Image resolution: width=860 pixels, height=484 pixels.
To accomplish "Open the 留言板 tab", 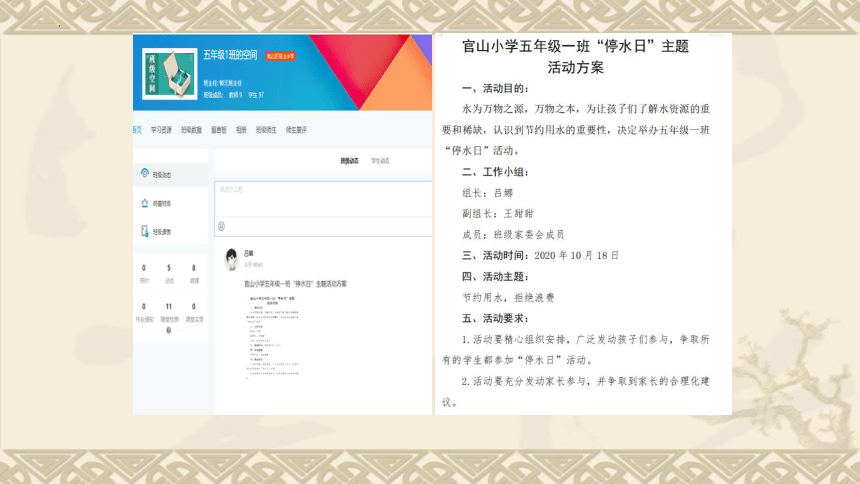I will pyautogui.click(x=219, y=130).
